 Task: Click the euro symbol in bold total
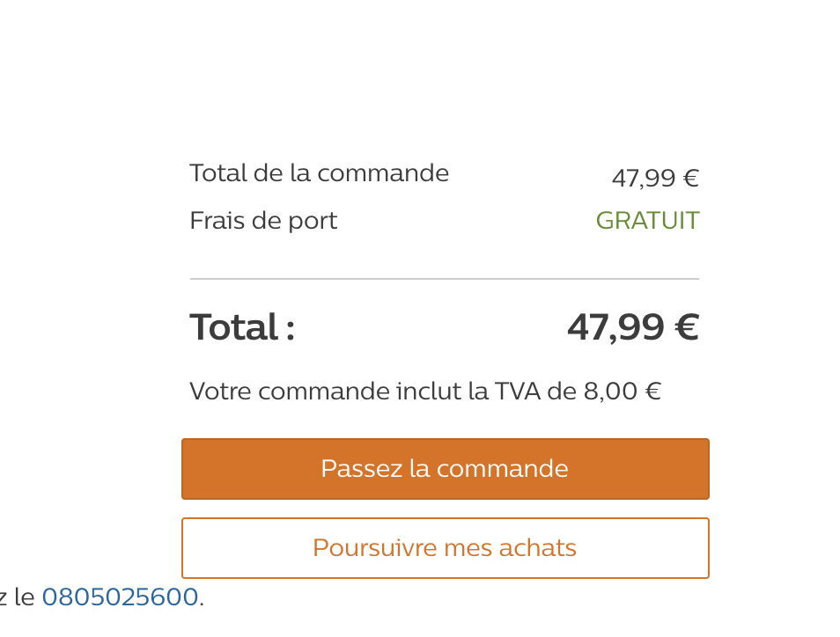click(x=687, y=327)
